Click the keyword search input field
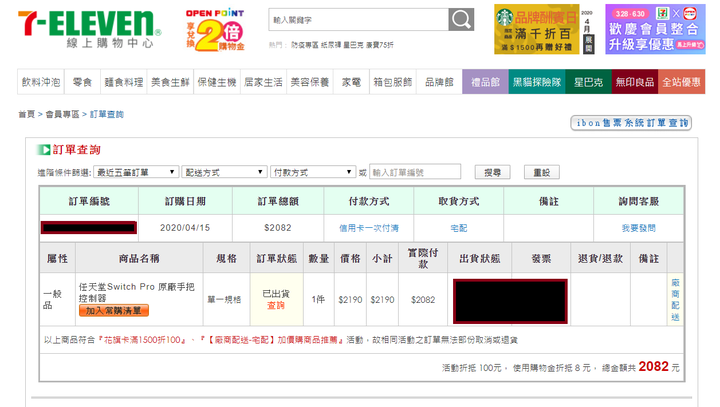720x407 pixels. [358, 20]
